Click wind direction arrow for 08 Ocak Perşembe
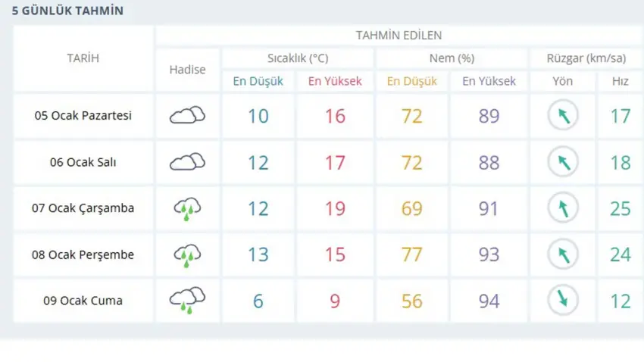The image size is (644, 362). click(563, 254)
